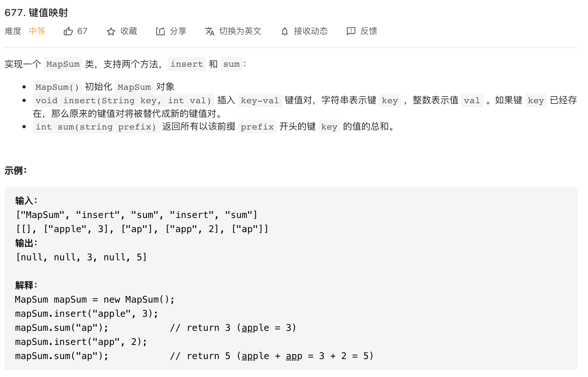Viewport: 588px width, 377px height.
Task: Click the share arrow icon
Action: click(160, 31)
